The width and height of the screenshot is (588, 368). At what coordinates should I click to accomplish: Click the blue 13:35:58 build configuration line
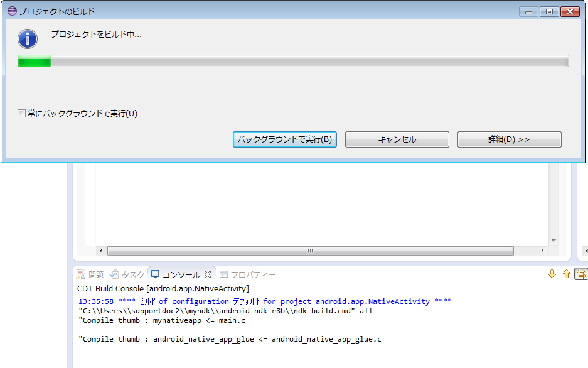click(x=265, y=301)
